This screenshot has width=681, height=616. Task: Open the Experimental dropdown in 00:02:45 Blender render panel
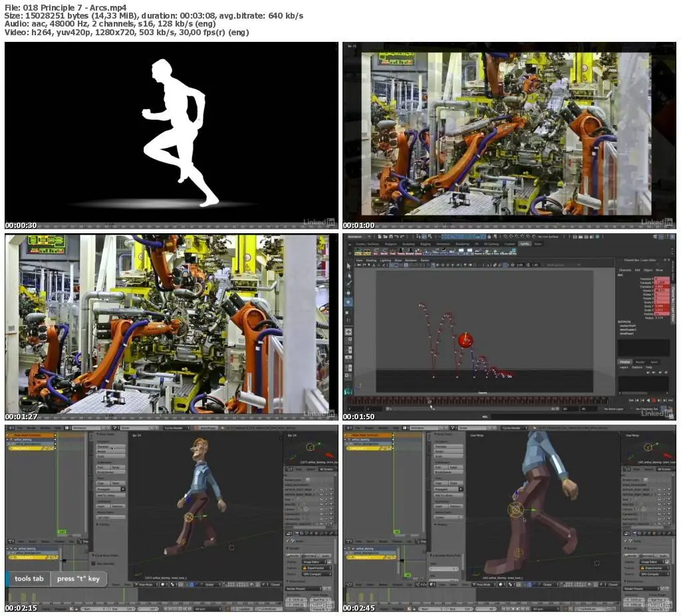(654, 567)
